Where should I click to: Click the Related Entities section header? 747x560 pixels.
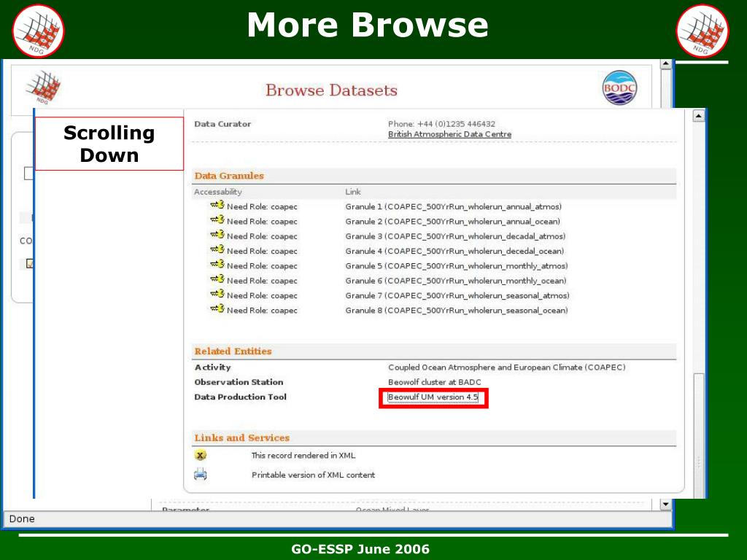233,351
